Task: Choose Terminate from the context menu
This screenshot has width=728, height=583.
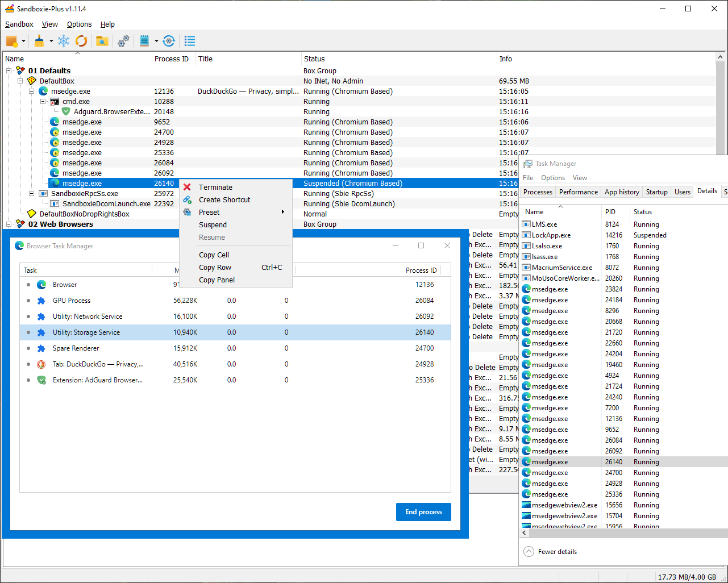Action: point(215,187)
